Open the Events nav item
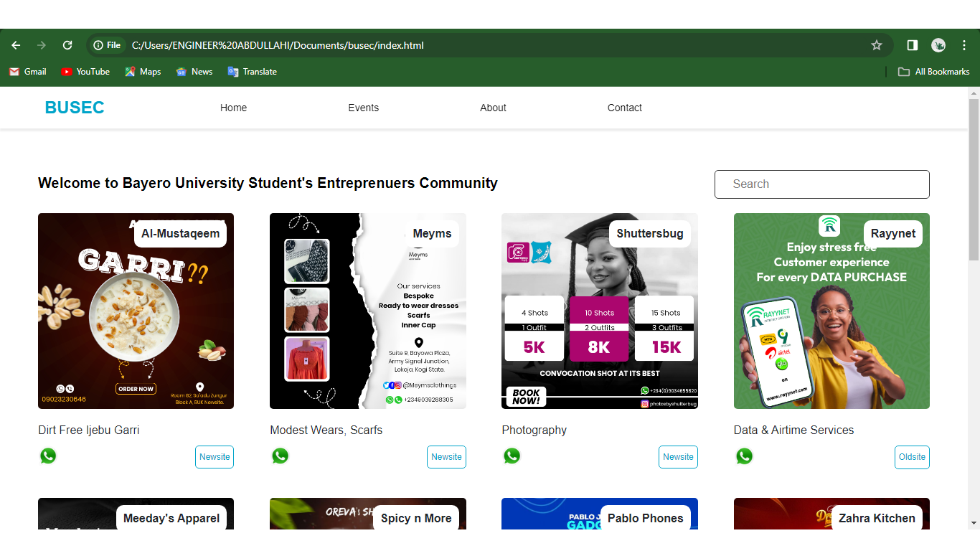 point(364,108)
